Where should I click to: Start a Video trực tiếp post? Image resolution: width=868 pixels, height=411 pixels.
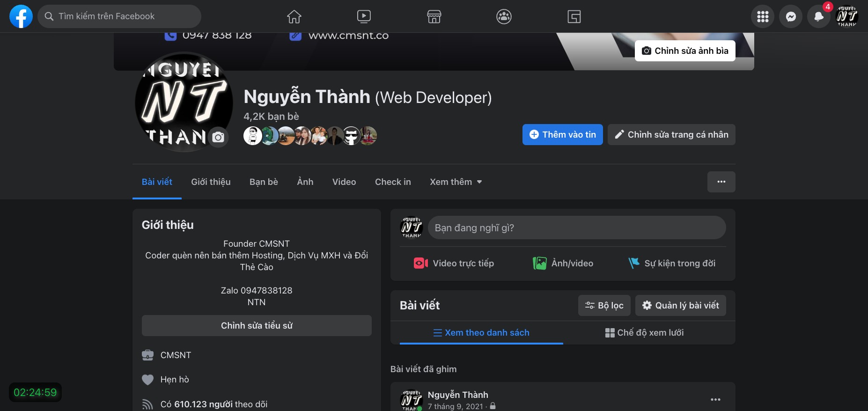point(454,263)
